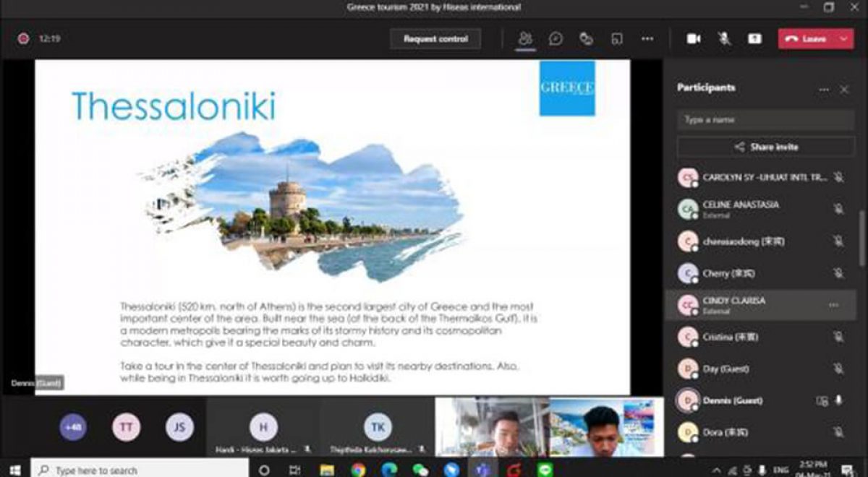Click the Request control button
The image size is (868, 477).
435,39
